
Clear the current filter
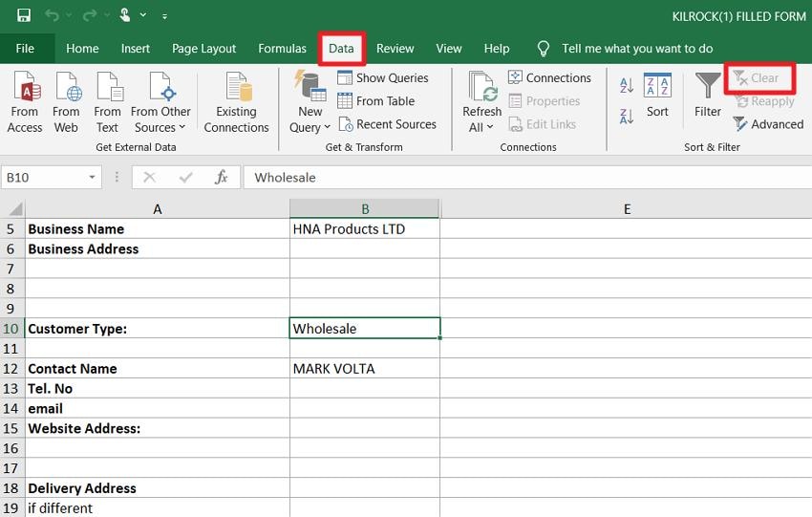pyautogui.click(x=756, y=78)
